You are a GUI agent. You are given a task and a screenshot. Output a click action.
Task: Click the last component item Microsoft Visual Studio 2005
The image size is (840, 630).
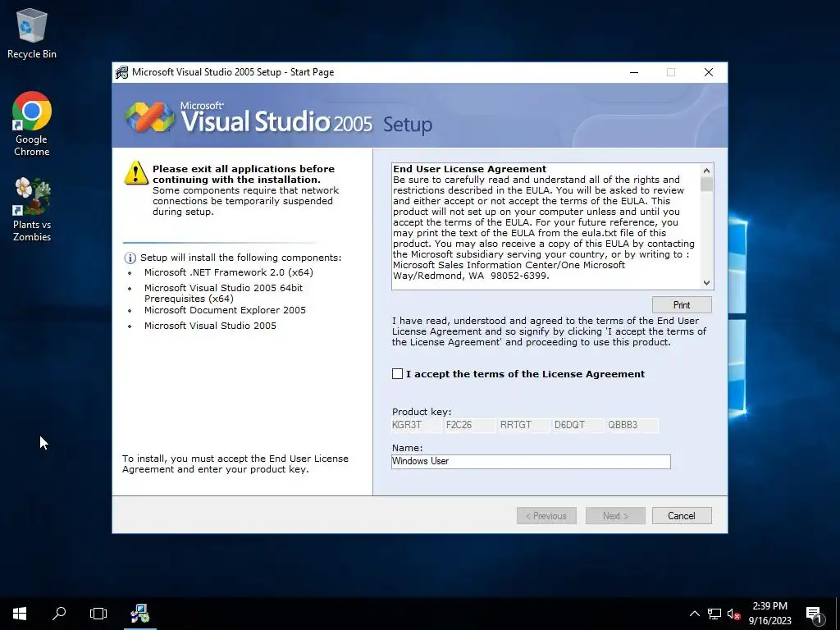click(x=210, y=326)
